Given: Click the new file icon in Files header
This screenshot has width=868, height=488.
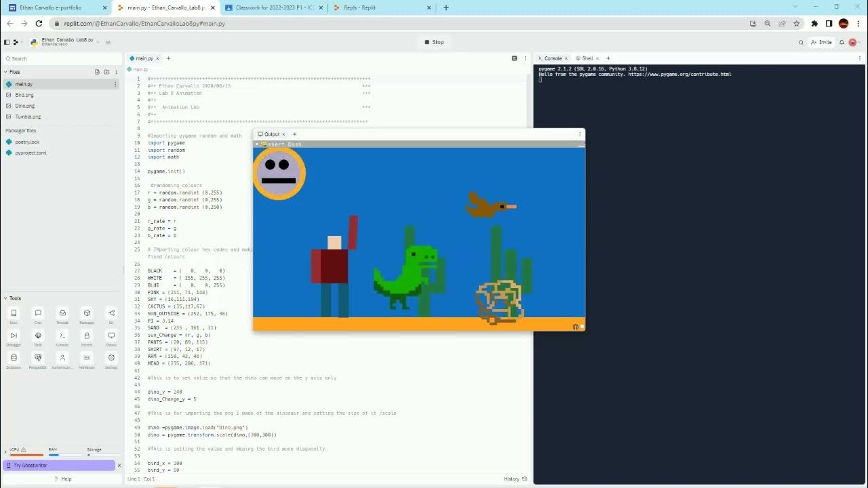Looking at the screenshot, I should tap(97, 72).
